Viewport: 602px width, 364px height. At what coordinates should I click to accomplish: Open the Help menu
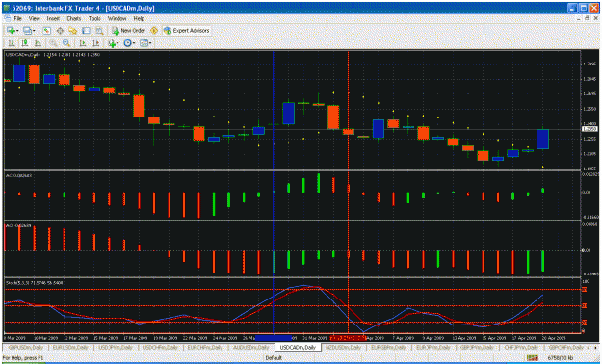click(139, 18)
